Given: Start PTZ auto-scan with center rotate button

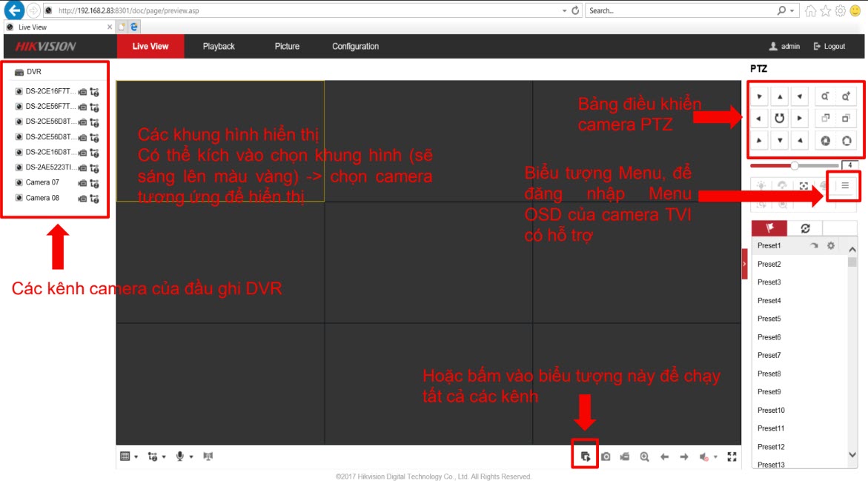Looking at the screenshot, I should pos(780,118).
